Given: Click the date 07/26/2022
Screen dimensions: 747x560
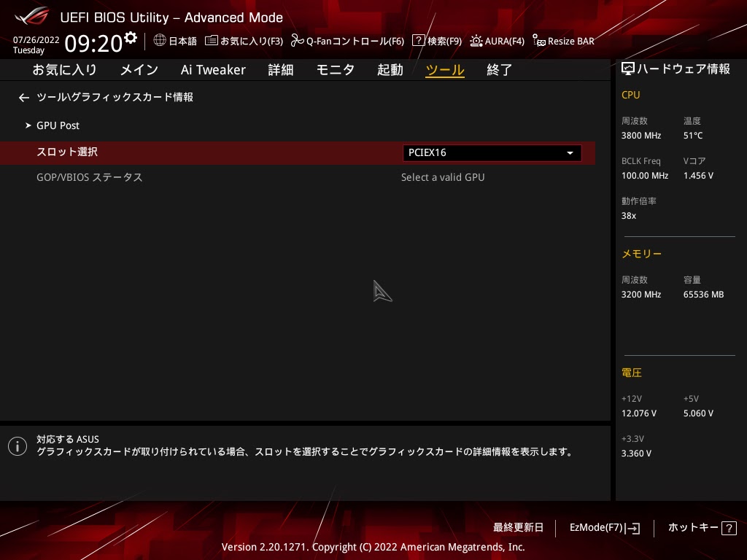Looking at the screenshot, I should point(36,40).
